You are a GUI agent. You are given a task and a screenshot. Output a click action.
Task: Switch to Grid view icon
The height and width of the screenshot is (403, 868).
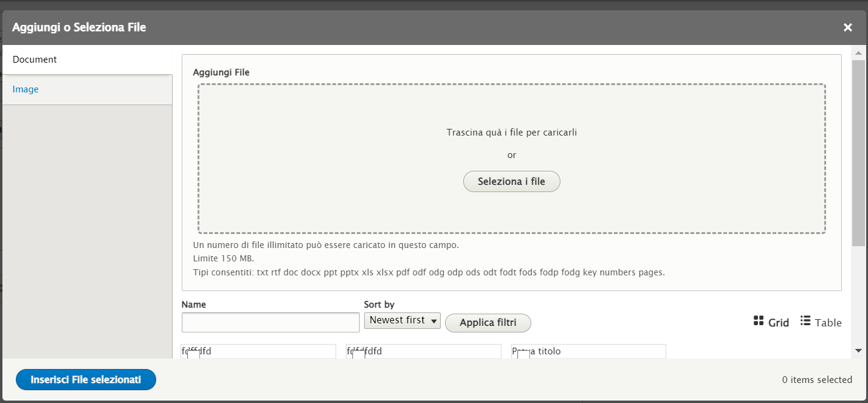pos(758,321)
